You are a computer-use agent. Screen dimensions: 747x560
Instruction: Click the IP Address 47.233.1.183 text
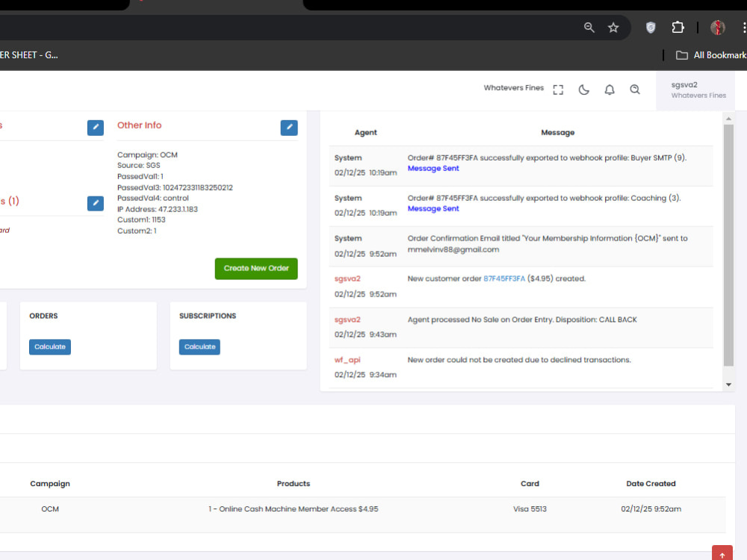click(157, 209)
